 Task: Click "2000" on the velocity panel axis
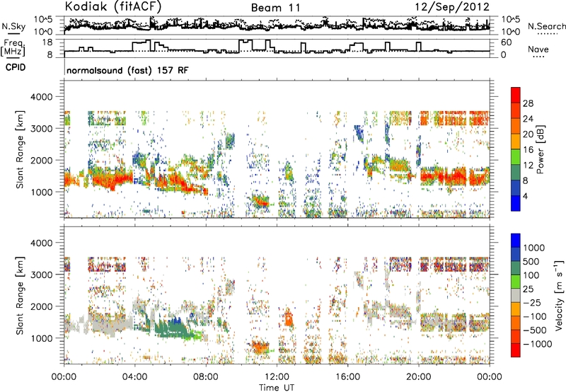(x=42, y=306)
